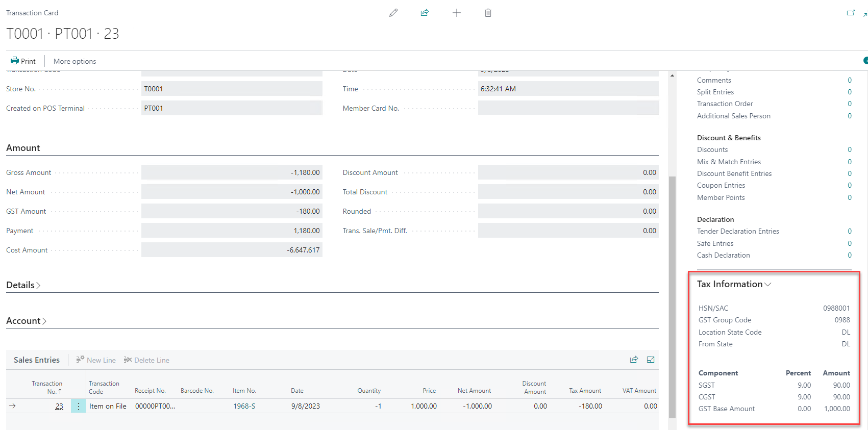The image size is (868, 430).
Task: Expand the Account section
Action: pyautogui.click(x=26, y=321)
